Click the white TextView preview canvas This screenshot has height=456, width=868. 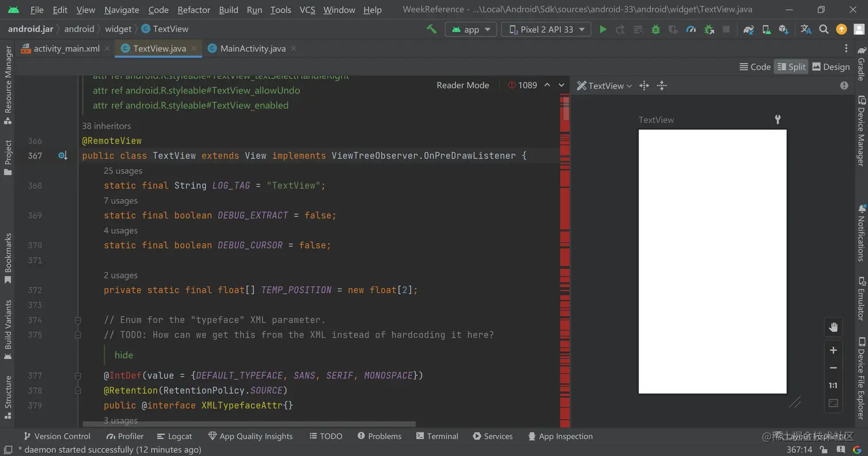[712, 261]
